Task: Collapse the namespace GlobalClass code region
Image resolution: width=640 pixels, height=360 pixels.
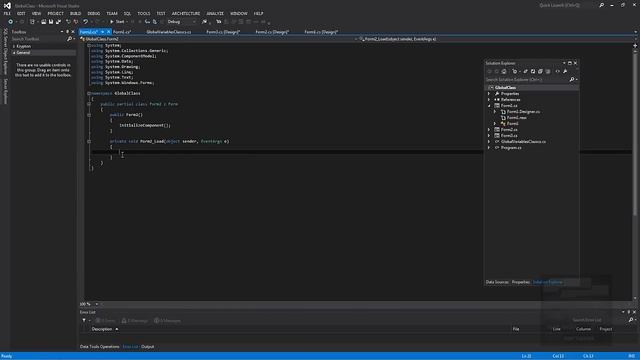Action: [x=89, y=93]
